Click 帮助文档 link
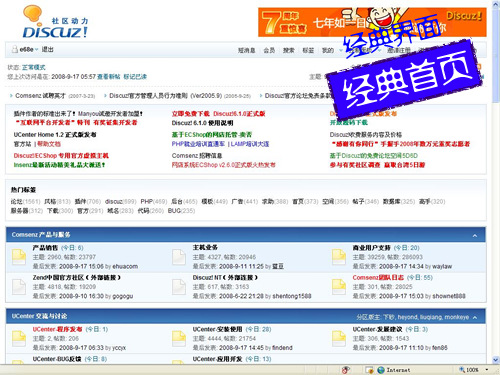This screenshot has width=500, height=375. [49, 144]
